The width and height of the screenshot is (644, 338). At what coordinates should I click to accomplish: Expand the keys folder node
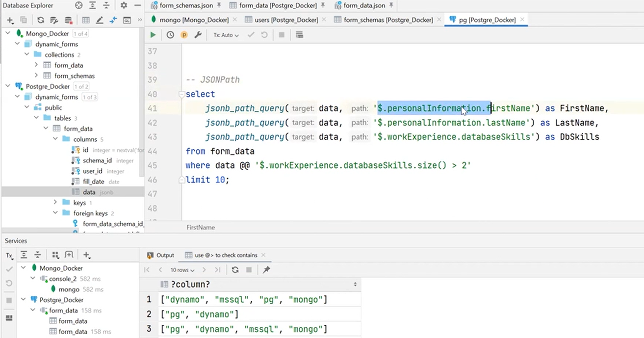pyautogui.click(x=55, y=203)
